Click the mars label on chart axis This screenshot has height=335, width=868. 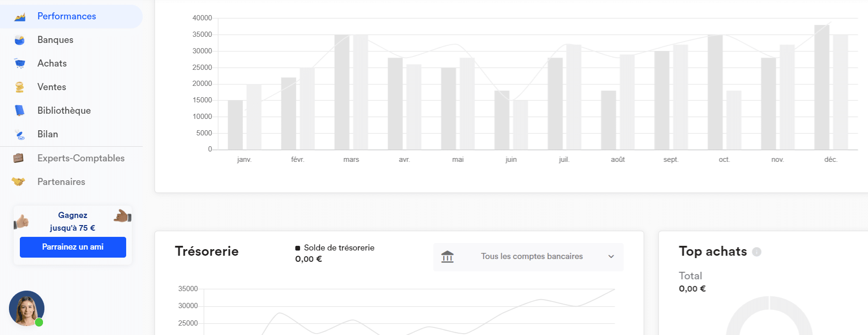click(351, 159)
